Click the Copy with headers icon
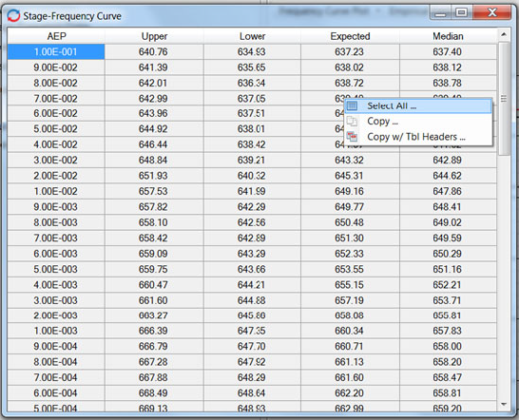Viewport: 519px width, 420px height. 352,137
